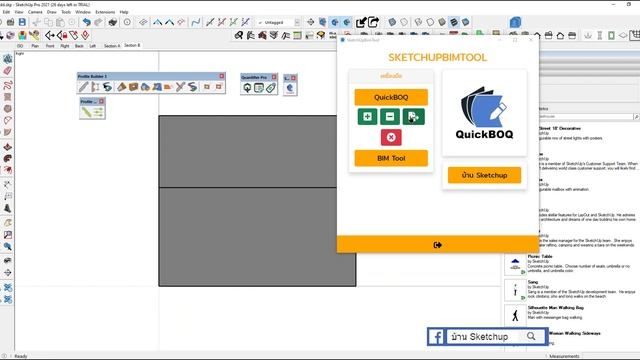Image resolution: width=640 pixels, height=360 pixels.
Task: Select the Zoom magnifier tool in left toolbar
Action: (7, 246)
